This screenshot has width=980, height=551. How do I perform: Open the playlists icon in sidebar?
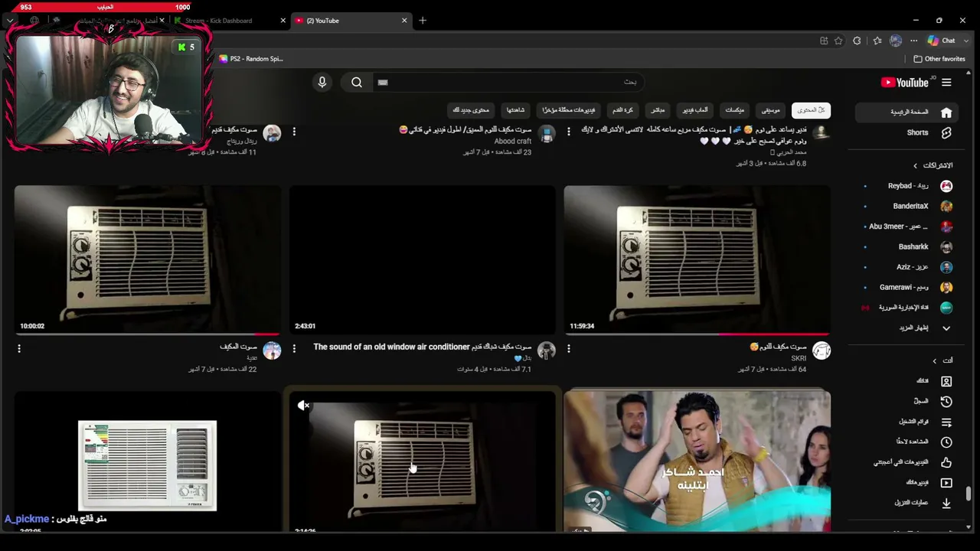coord(946,422)
